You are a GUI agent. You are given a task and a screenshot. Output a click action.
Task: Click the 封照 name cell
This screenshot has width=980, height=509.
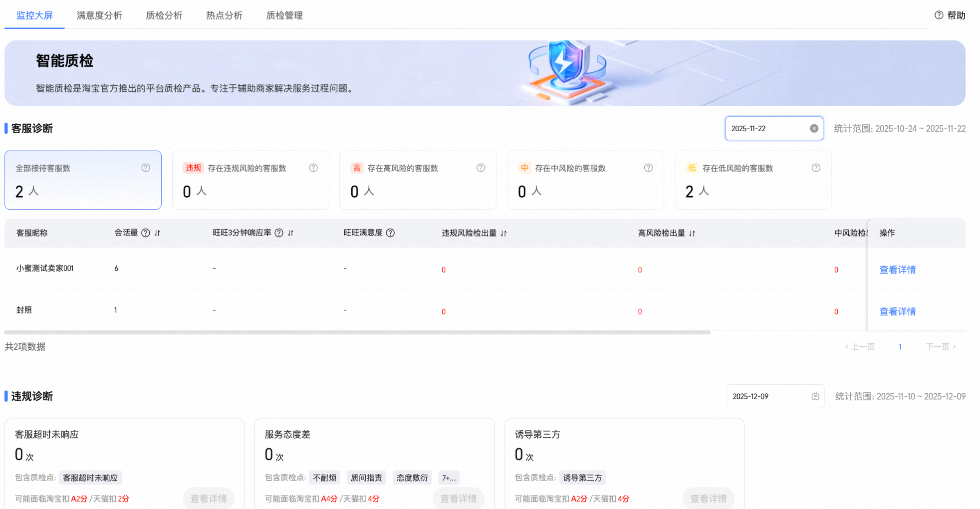coord(24,310)
